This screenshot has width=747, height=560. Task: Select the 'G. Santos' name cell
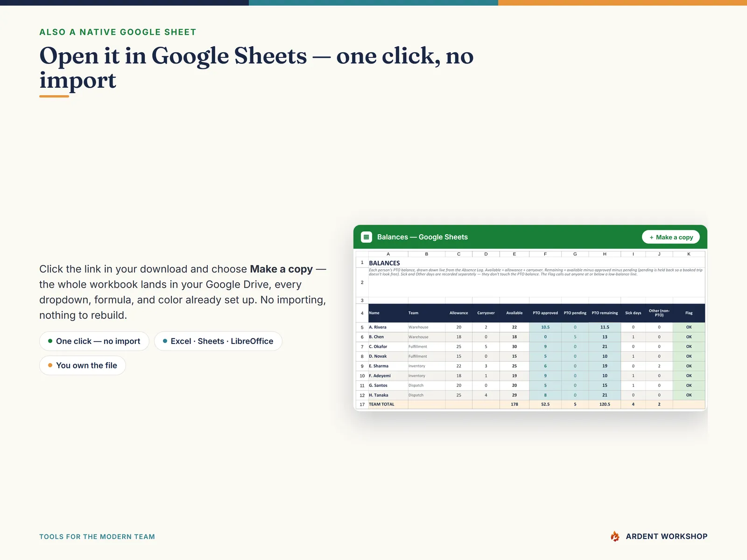pyautogui.click(x=388, y=385)
